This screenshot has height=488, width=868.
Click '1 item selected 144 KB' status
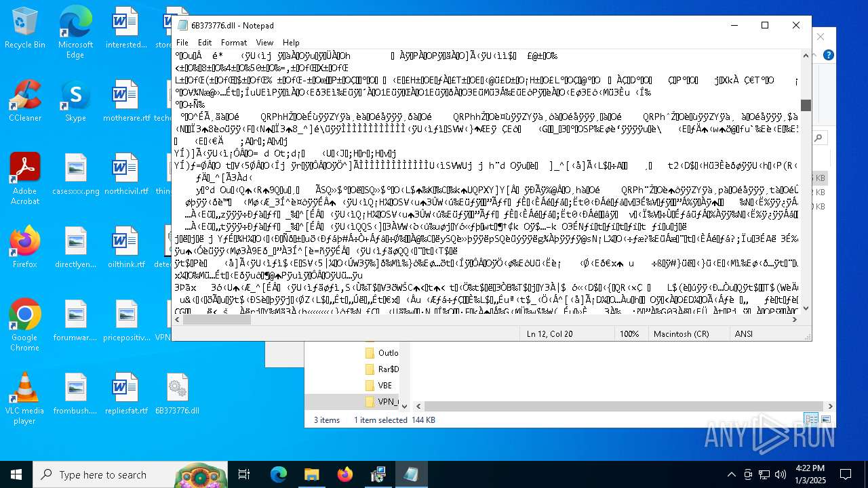coord(394,420)
